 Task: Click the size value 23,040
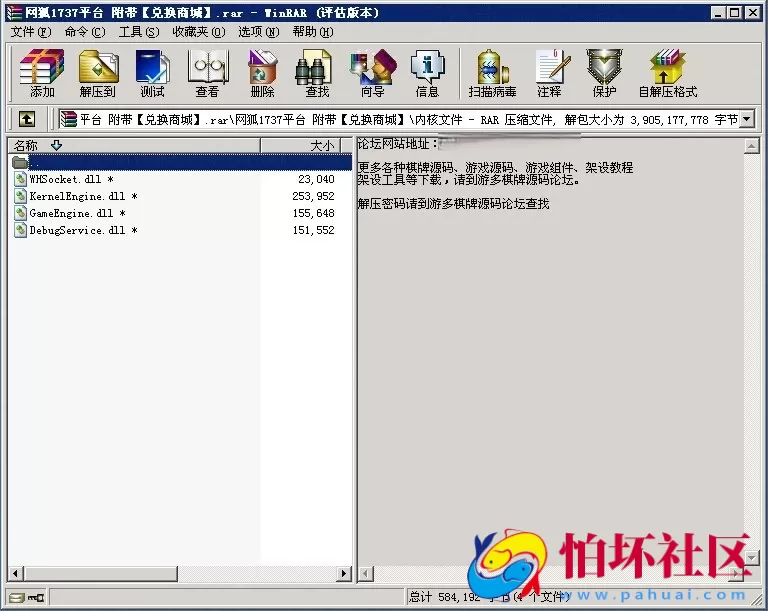316,179
